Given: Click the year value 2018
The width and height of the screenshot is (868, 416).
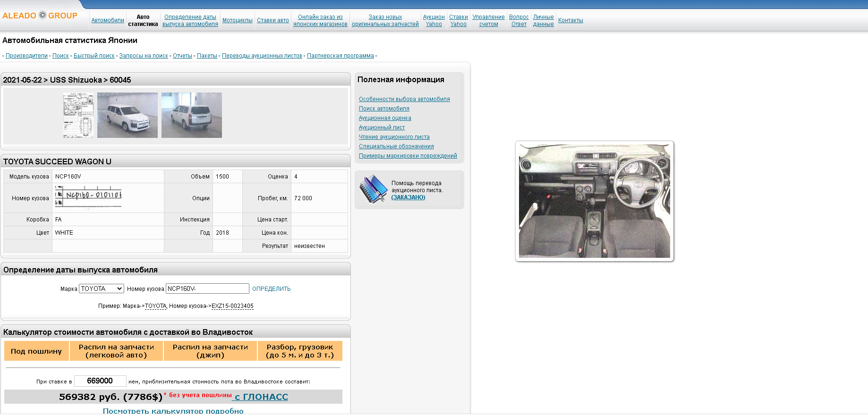Looking at the screenshot, I should point(222,233).
